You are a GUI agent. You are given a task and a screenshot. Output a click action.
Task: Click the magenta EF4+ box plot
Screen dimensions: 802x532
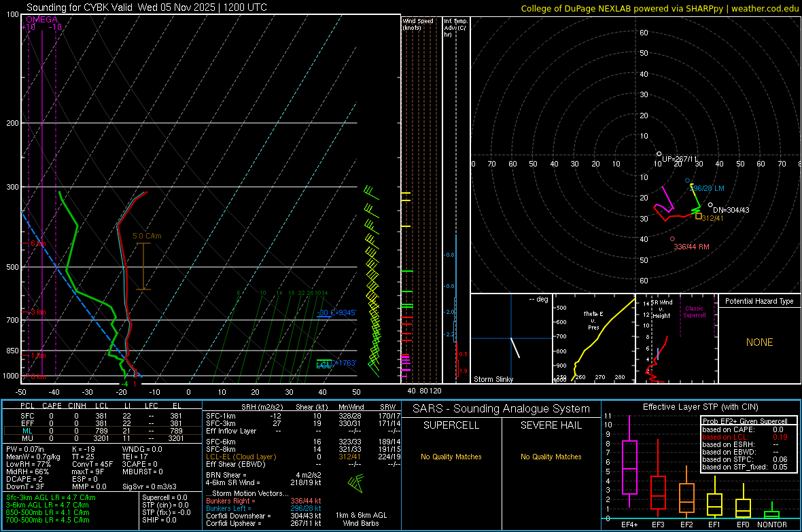click(629, 461)
